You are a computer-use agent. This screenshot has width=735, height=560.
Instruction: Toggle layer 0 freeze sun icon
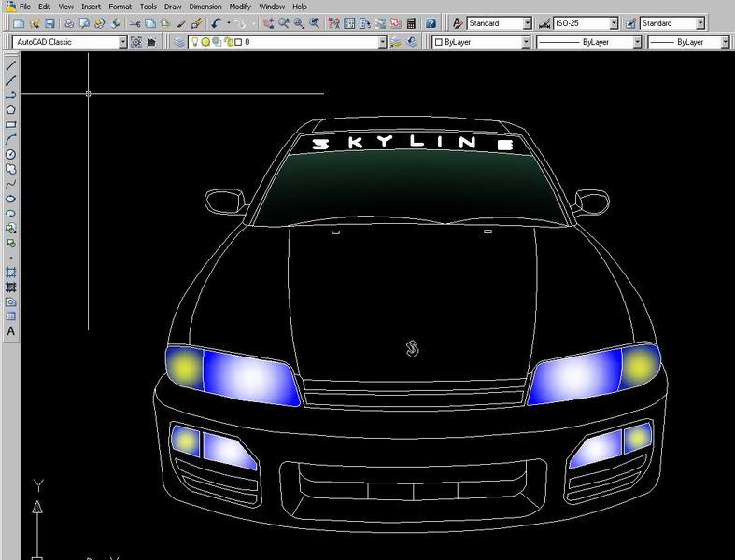[x=205, y=42]
